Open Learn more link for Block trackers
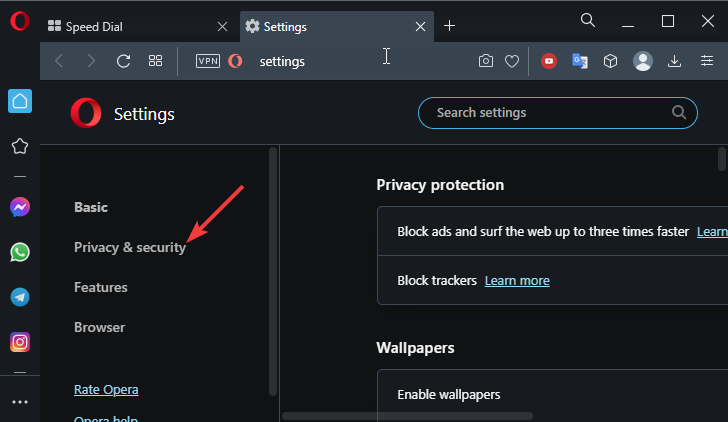This screenshot has width=728, height=422. 517,280
